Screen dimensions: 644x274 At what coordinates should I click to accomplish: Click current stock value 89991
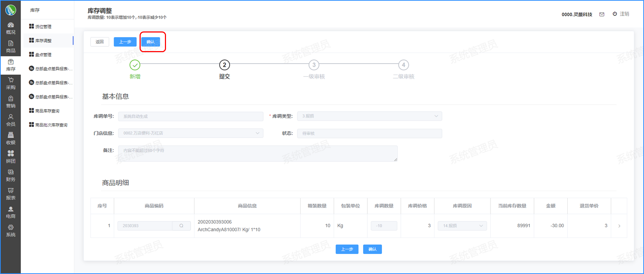[524, 226]
